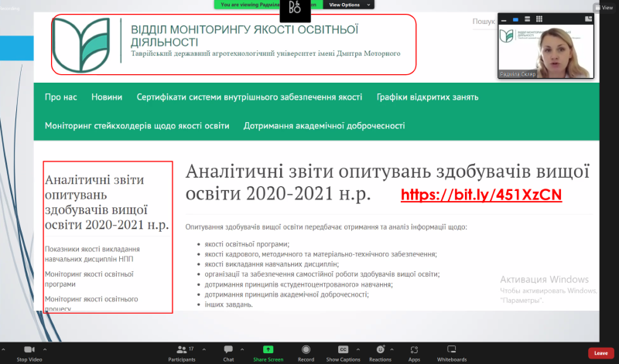Open 'Моніторинг стейкхолдерів щодо якості освіти' menu
This screenshot has width=619, height=364.
137,126
